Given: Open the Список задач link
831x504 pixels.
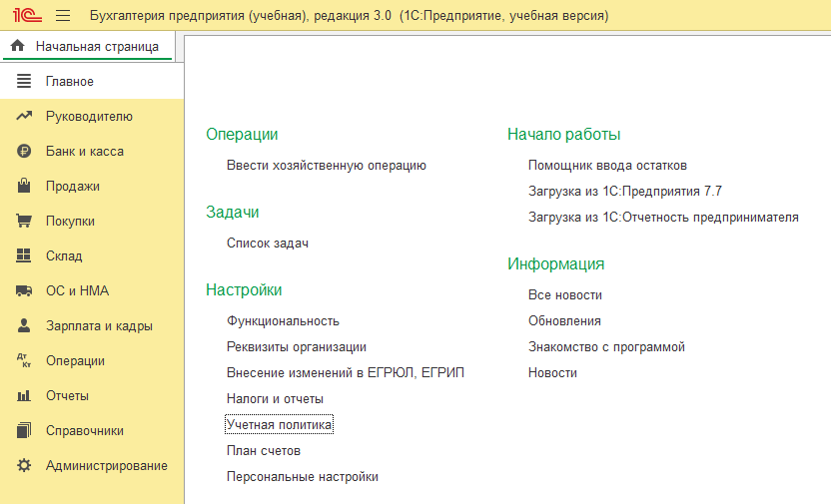Looking at the screenshot, I should [268, 243].
